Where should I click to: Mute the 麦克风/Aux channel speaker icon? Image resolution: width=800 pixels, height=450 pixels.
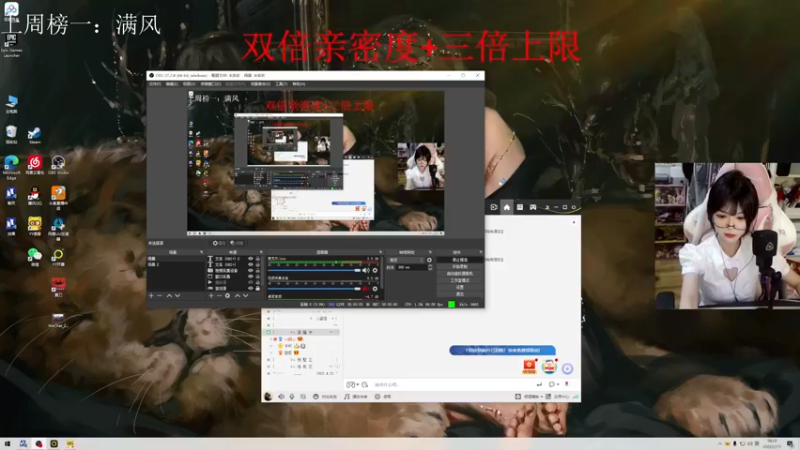366,270
